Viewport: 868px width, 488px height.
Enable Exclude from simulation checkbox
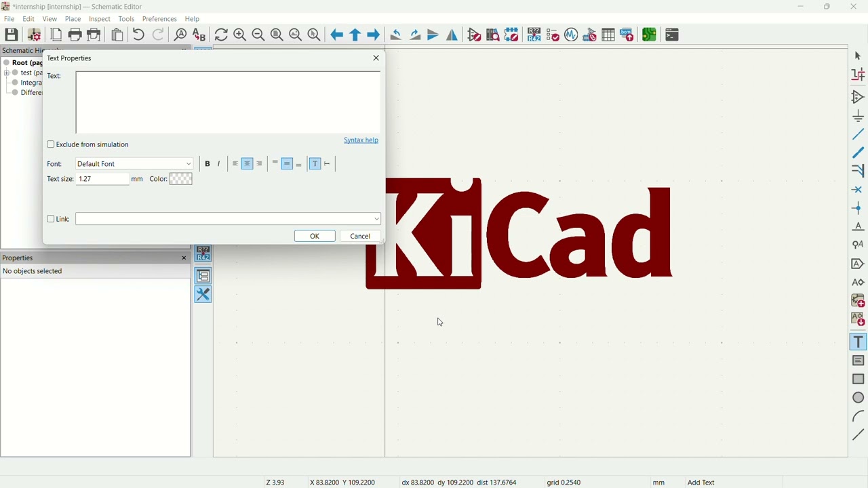[51, 145]
